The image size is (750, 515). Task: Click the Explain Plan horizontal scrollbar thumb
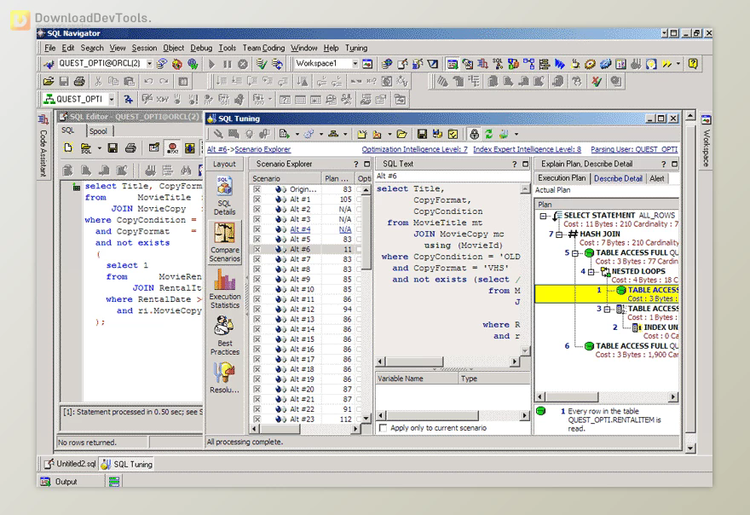(572, 397)
